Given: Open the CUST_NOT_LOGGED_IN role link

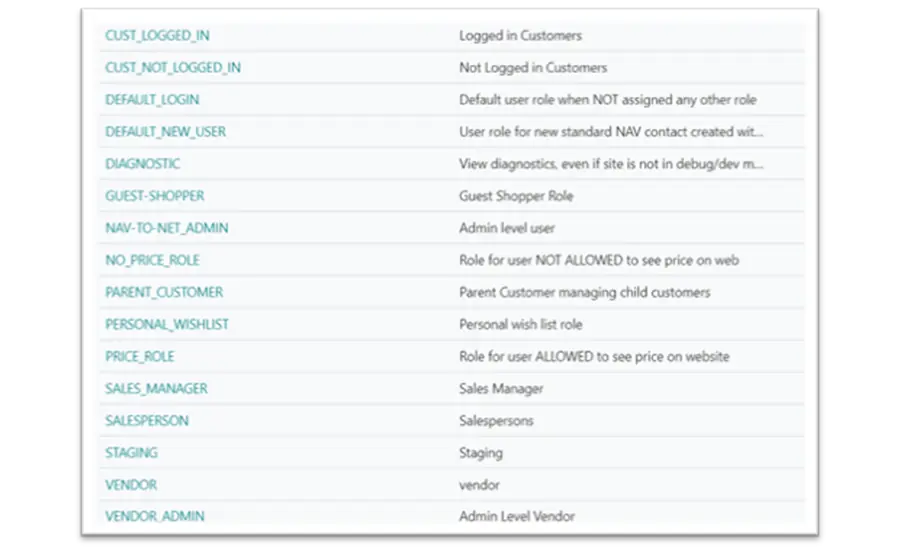Looking at the screenshot, I should 173,68.
